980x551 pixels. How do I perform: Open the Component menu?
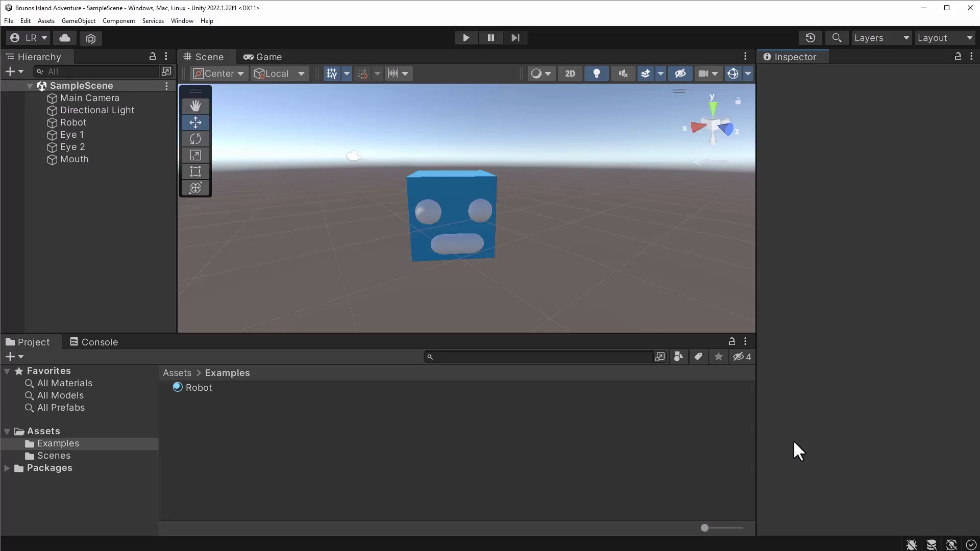click(119, 21)
